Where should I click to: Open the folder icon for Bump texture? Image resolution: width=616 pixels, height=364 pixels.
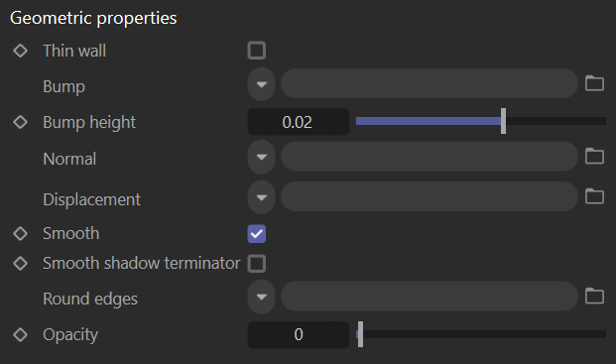pyautogui.click(x=594, y=83)
